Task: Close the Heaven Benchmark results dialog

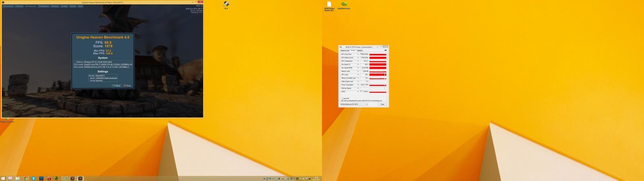Action: click(x=128, y=86)
